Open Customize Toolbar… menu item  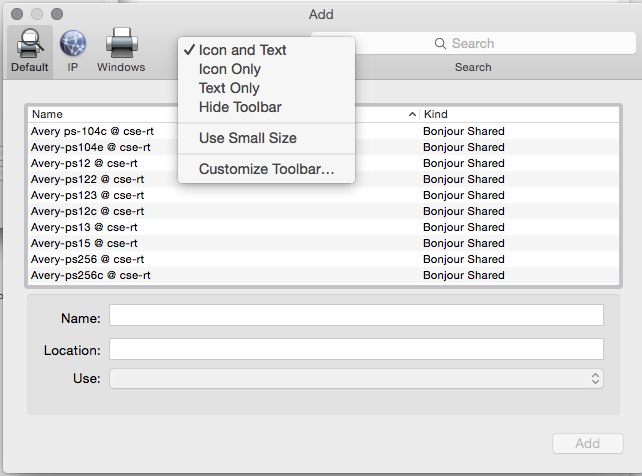(x=266, y=169)
